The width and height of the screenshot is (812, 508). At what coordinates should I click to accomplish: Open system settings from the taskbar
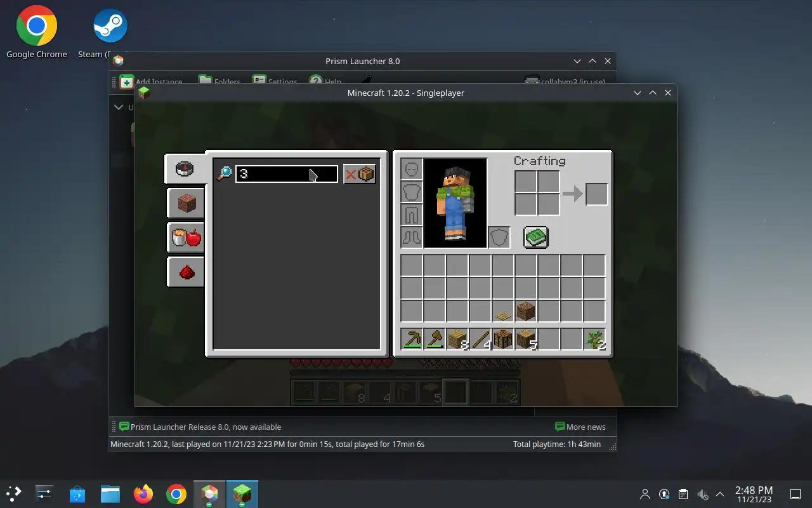44,494
